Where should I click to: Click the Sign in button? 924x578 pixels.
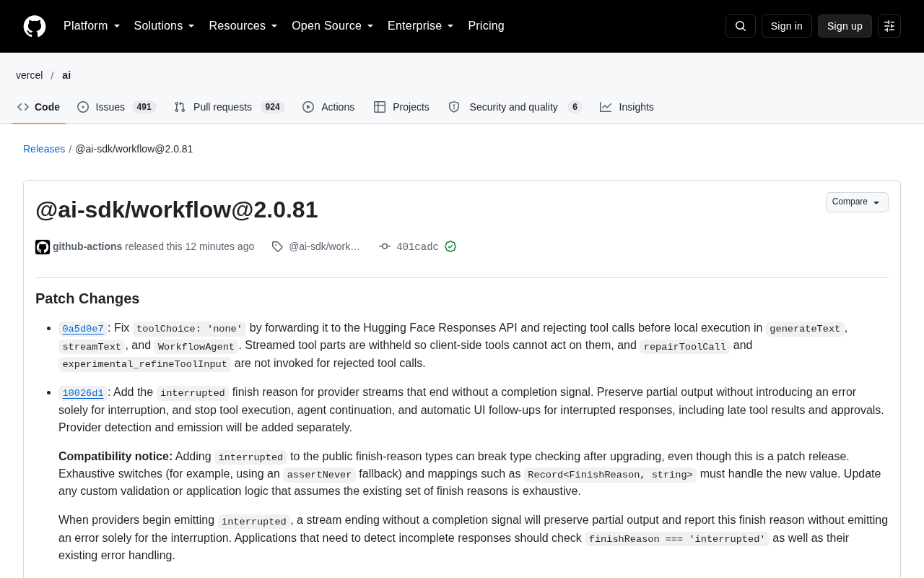click(787, 26)
